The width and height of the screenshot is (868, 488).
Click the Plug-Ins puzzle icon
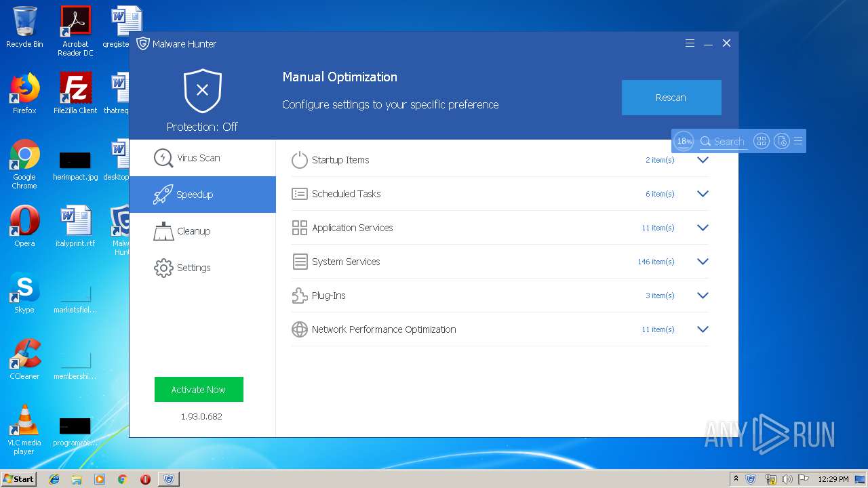300,296
